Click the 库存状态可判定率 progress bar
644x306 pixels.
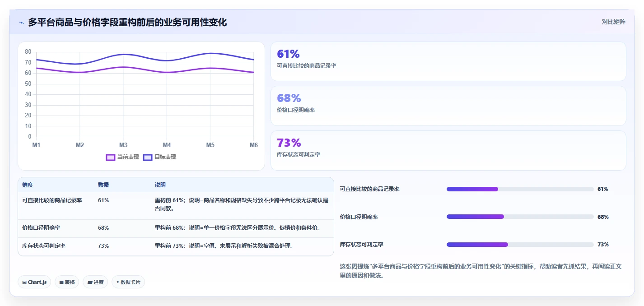click(x=520, y=245)
